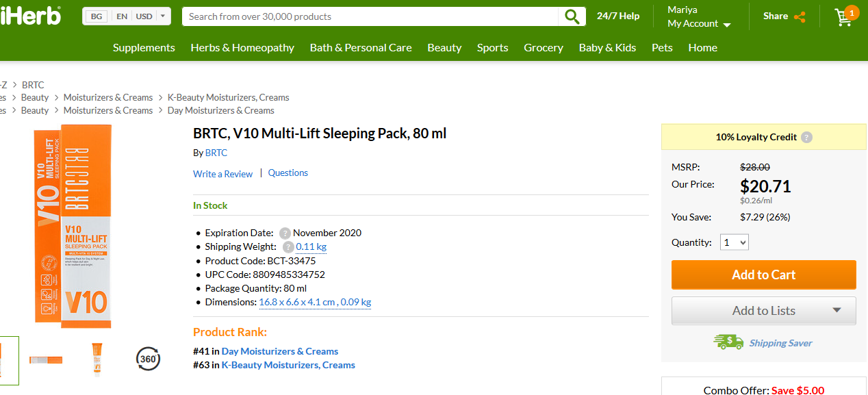Click the product search input field
The width and height of the screenshot is (868, 395).
pyautogui.click(x=370, y=16)
